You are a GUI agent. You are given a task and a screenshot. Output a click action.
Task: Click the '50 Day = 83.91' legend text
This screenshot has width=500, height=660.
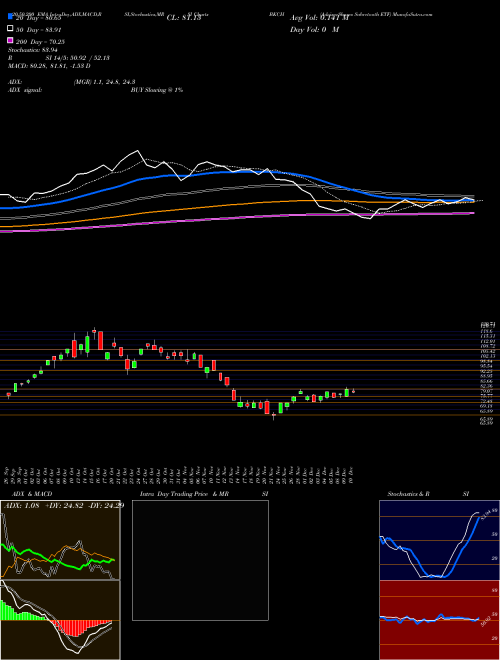point(38,29)
